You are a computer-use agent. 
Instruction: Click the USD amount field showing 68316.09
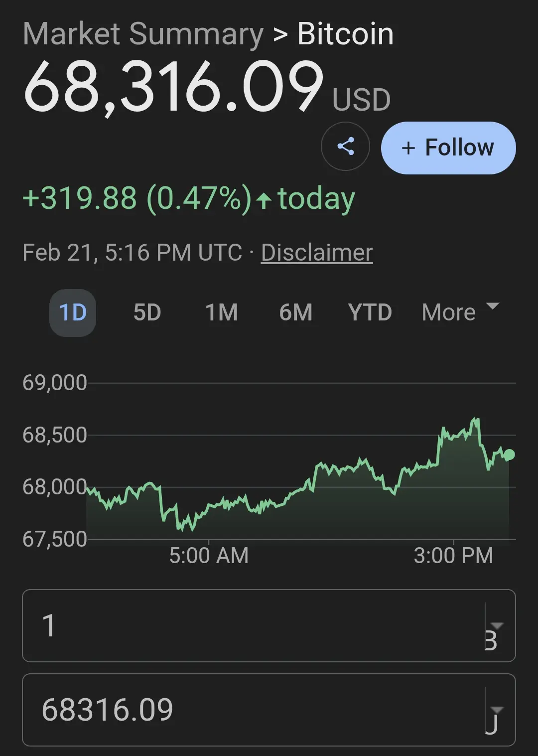[x=249, y=710]
